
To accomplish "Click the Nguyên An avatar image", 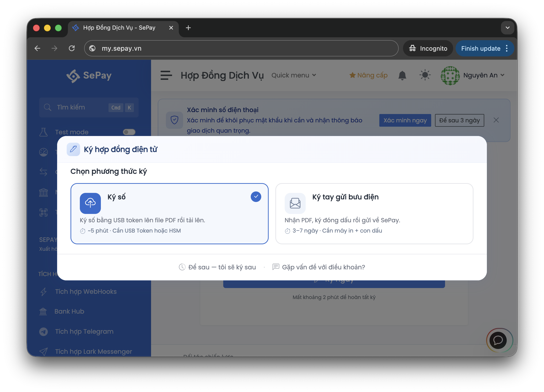I will tap(450, 76).
